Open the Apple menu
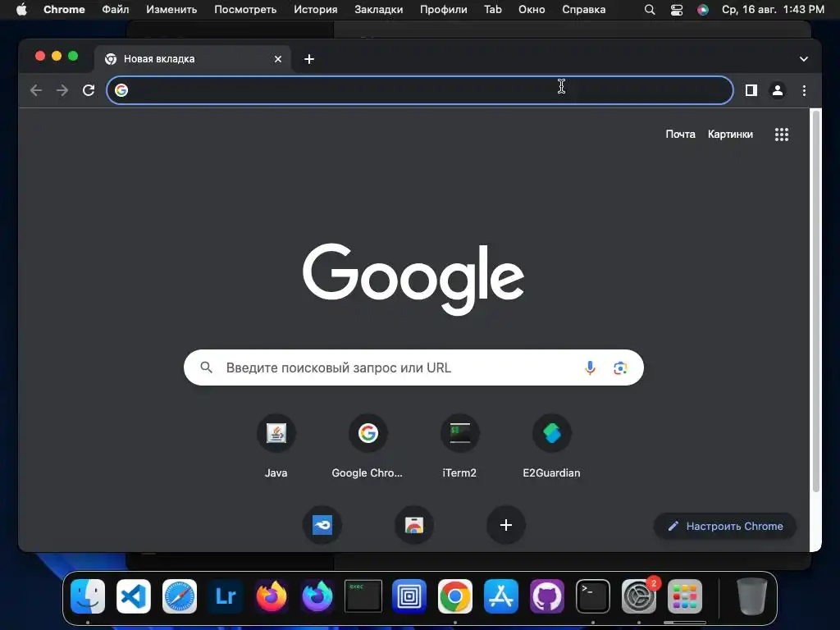 [x=21, y=10]
